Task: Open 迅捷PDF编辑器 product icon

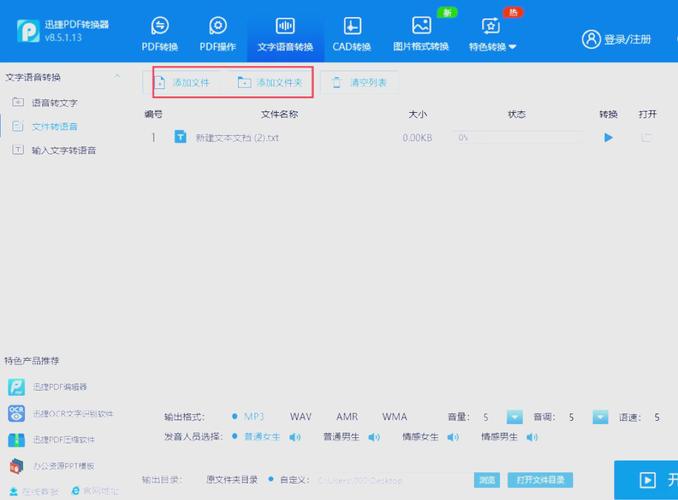Action: pos(16,387)
